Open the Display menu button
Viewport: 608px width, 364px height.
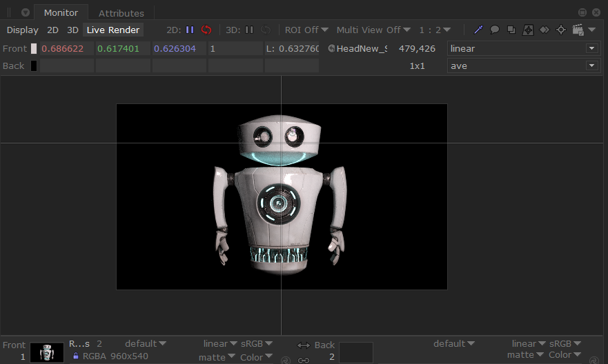[x=23, y=30]
